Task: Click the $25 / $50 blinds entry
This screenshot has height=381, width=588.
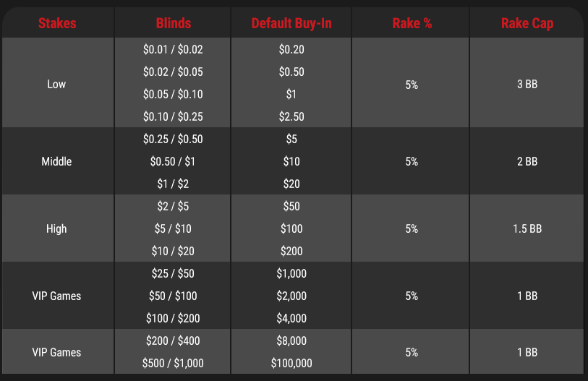Action: pyautogui.click(x=173, y=273)
